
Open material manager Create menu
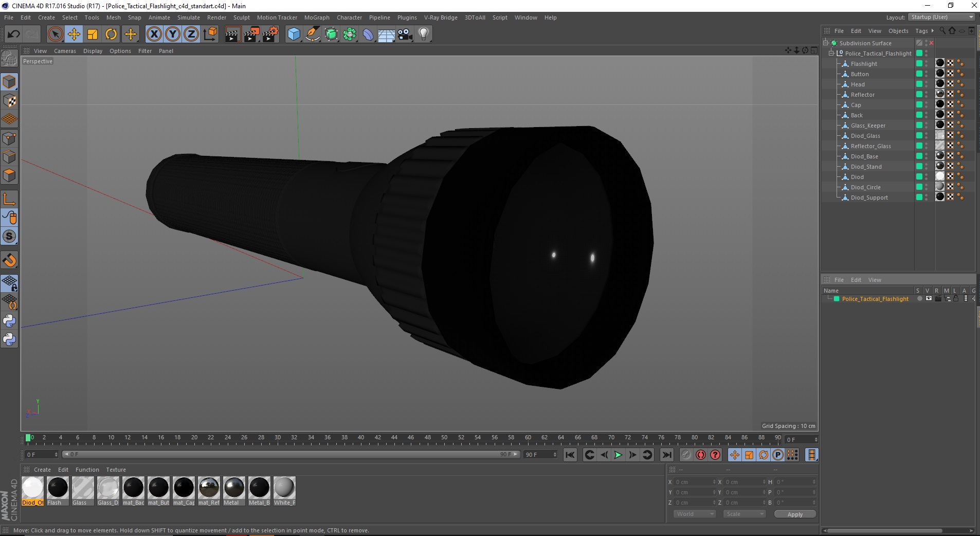coord(42,470)
